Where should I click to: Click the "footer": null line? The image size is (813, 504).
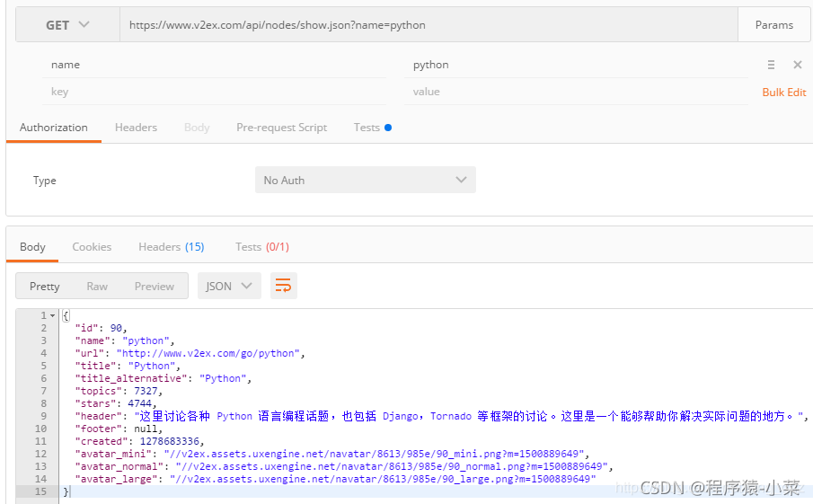[x=119, y=429]
